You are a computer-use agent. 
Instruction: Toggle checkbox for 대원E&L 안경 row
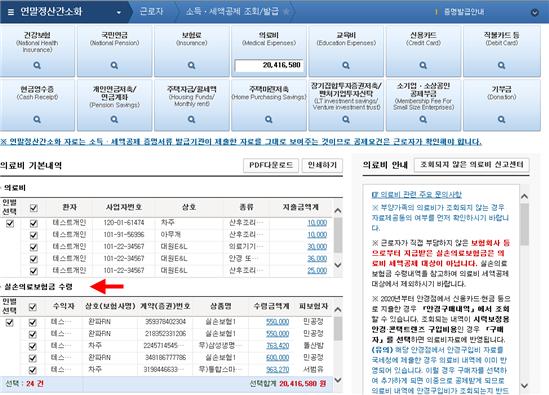point(34,259)
